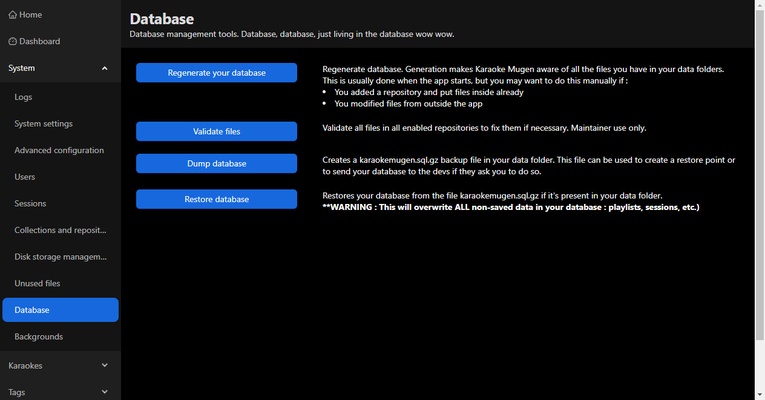Open the Home menu item
The image size is (765, 400).
[x=60, y=15]
